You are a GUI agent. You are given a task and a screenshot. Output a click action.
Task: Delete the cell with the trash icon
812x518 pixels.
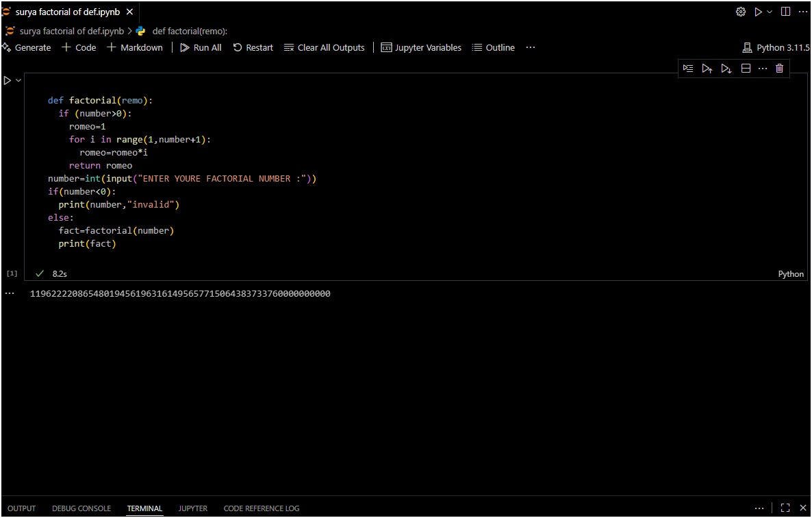[x=779, y=69]
